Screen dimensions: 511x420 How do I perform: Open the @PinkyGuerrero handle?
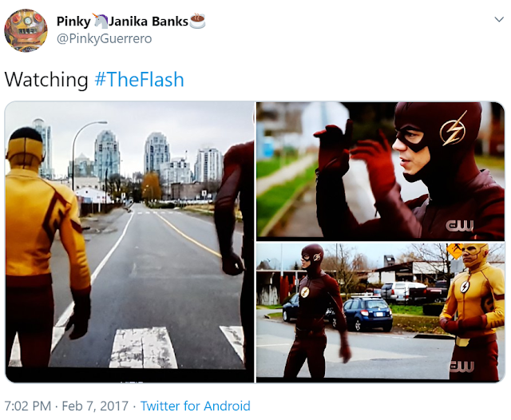[105, 39]
